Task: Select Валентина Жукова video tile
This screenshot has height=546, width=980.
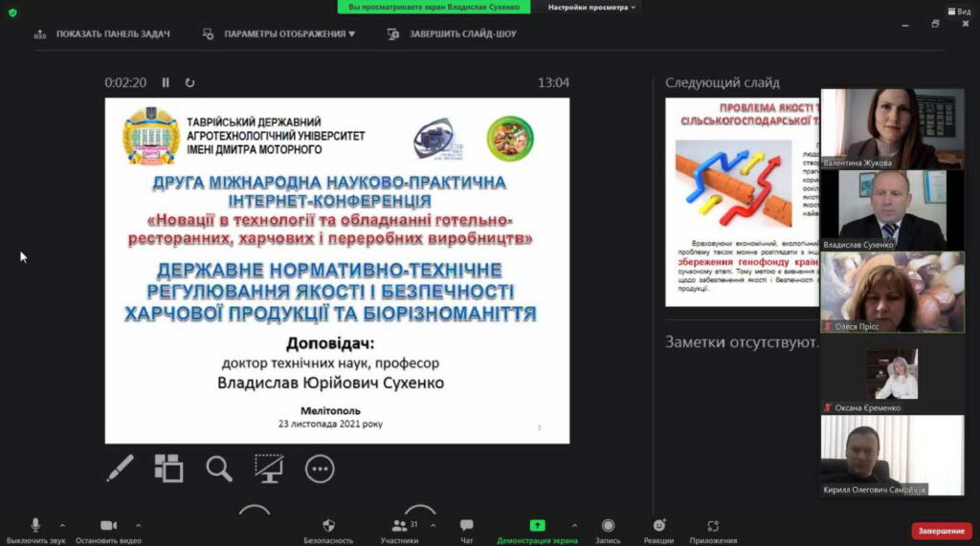Action: [892, 129]
